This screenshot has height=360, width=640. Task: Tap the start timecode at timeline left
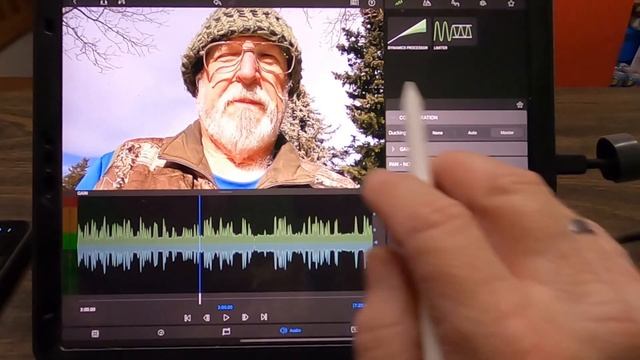88,309
